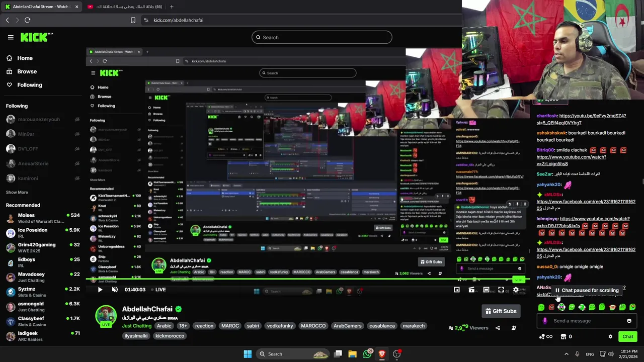The image size is (644, 362).
Task: Select the Arabic tag
Action: pos(164,326)
